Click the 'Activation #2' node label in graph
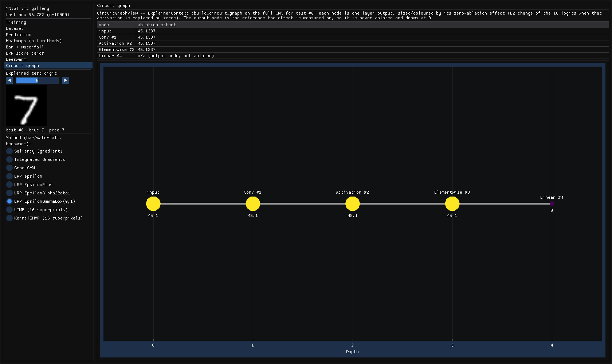 [352, 192]
